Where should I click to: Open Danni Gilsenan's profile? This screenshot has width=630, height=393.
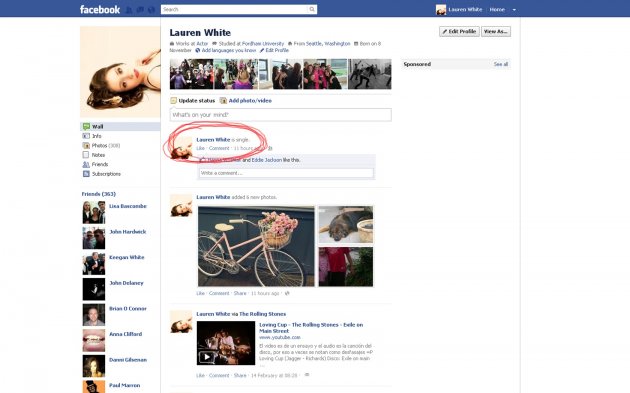pyautogui.click(x=128, y=360)
